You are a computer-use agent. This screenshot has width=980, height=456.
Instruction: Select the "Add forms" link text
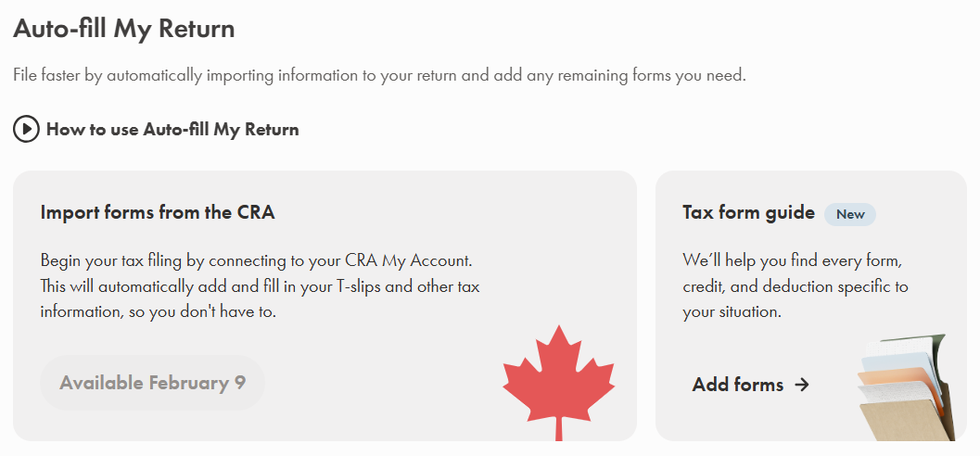click(738, 385)
